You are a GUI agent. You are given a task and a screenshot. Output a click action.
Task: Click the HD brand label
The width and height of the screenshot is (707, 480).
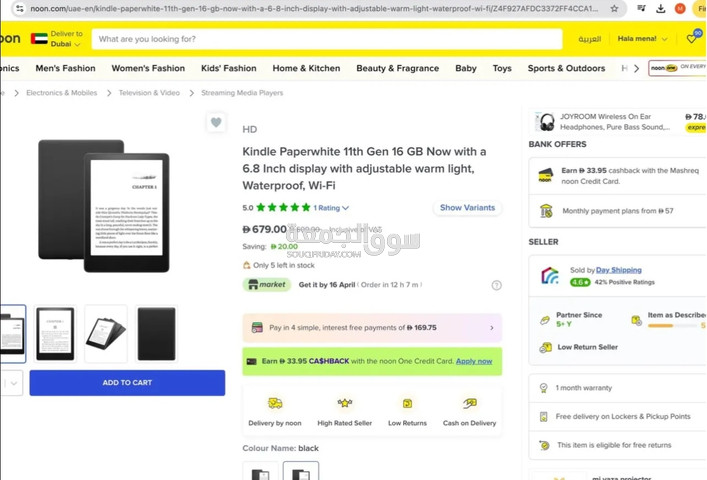pyautogui.click(x=249, y=129)
